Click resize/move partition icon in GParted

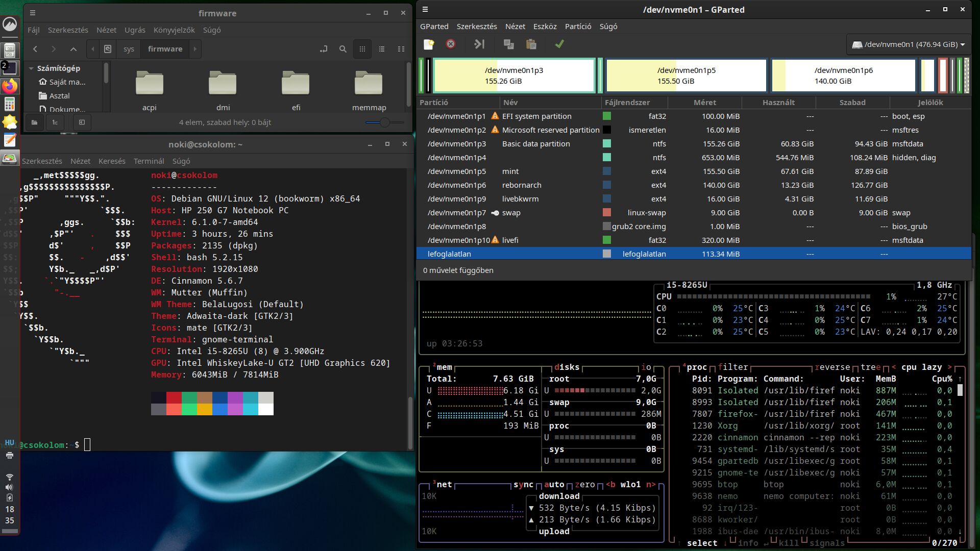(479, 44)
